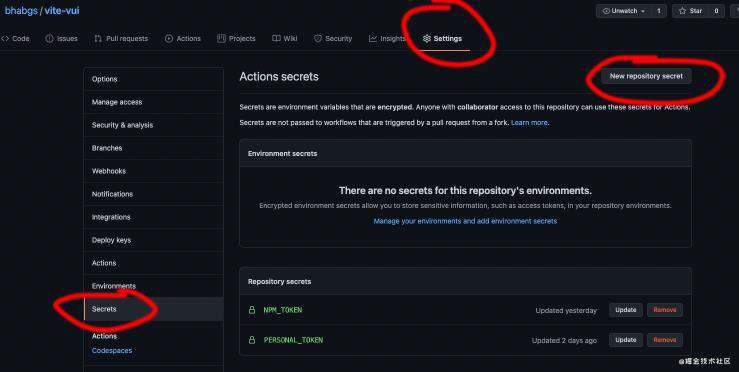This screenshot has width=739, height=372.
Task: Open Integrations settings
Action: tap(154, 217)
